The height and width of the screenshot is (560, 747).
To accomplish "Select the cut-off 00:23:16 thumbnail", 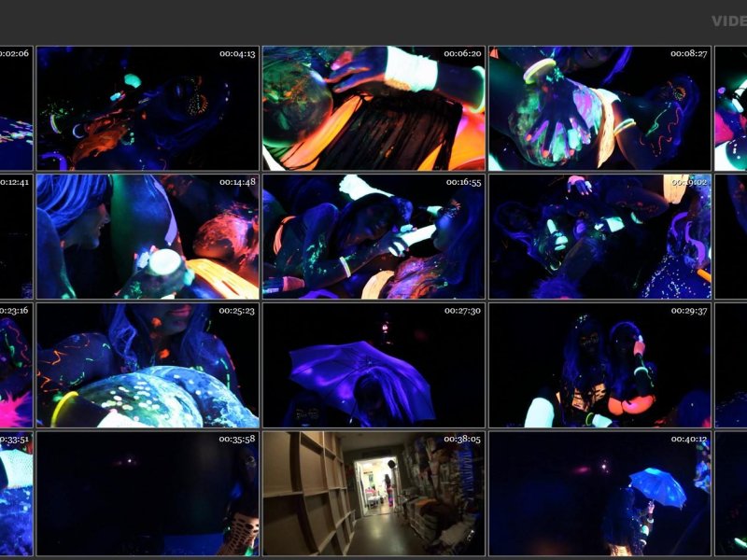I will click(16, 365).
